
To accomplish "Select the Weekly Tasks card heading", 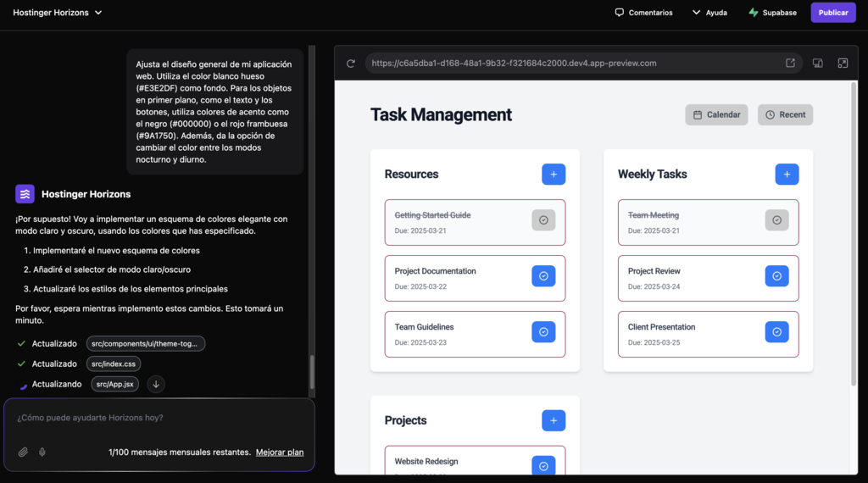I will 652,175.
